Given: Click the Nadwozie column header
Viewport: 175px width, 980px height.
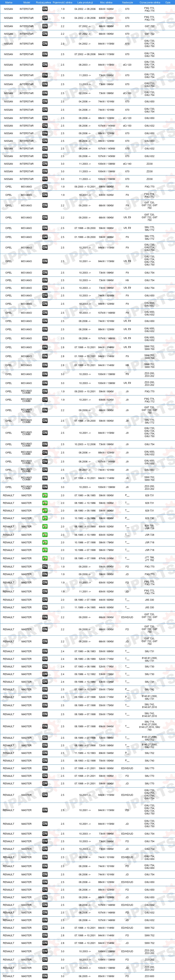Looking at the screenshot, I should (127, 2).
